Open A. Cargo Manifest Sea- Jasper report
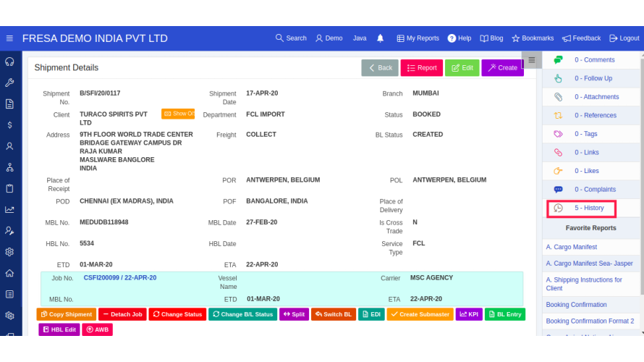 (590, 264)
